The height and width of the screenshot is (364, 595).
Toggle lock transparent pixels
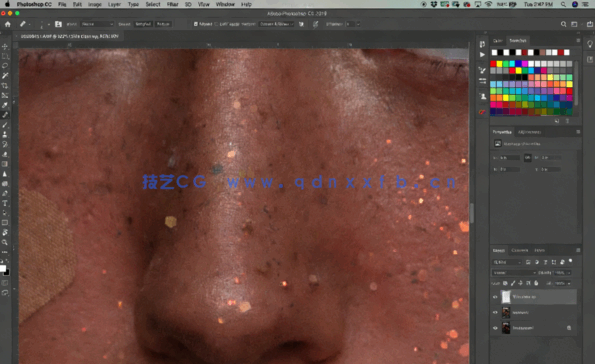[505, 283]
